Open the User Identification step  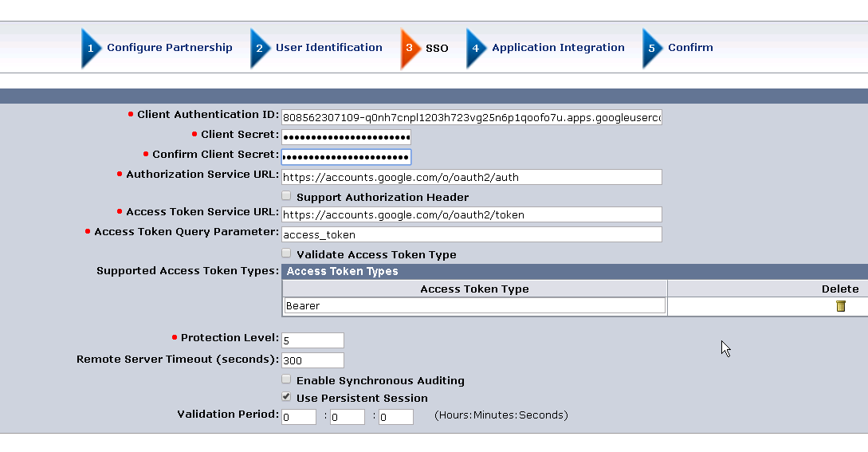pos(329,48)
